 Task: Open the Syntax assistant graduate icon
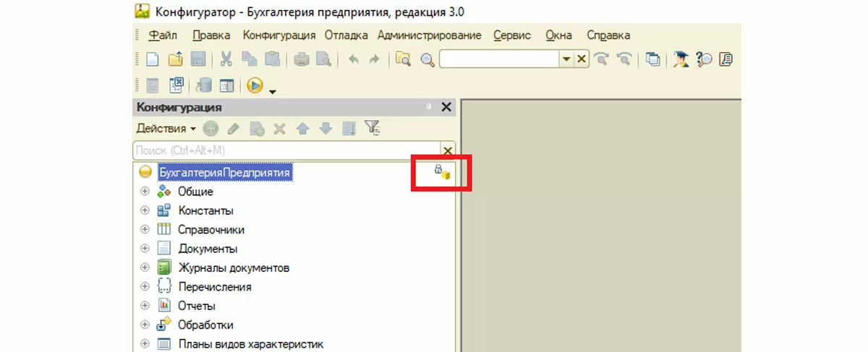pyautogui.click(x=681, y=59)
